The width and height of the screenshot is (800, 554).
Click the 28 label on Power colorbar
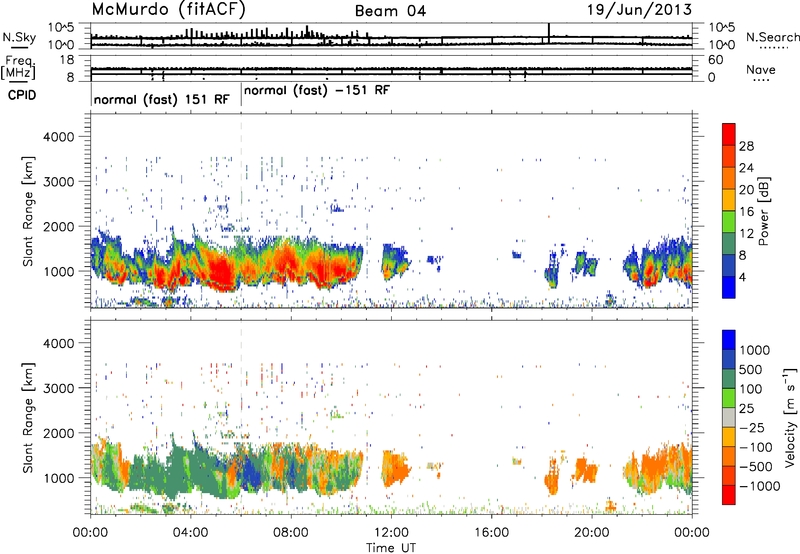click(x=746, y=146)
